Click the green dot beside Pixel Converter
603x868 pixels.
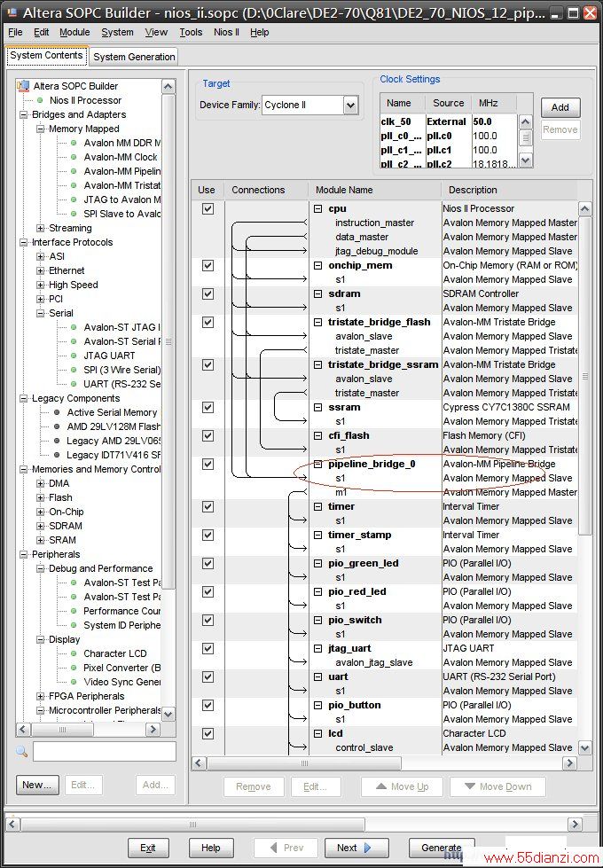pos(74,668)
